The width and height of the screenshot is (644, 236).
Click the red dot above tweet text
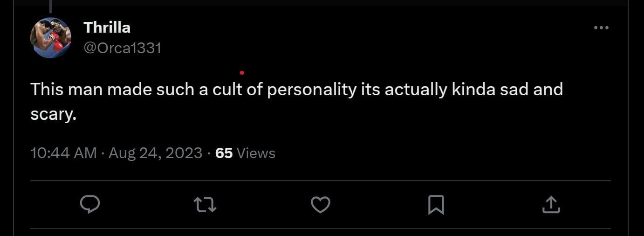241,72
